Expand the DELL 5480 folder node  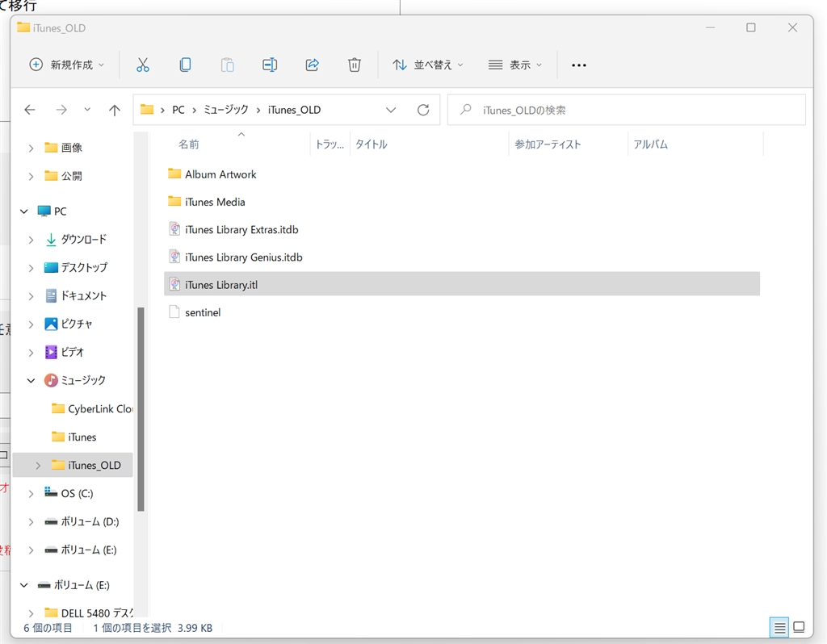[31, 613]
